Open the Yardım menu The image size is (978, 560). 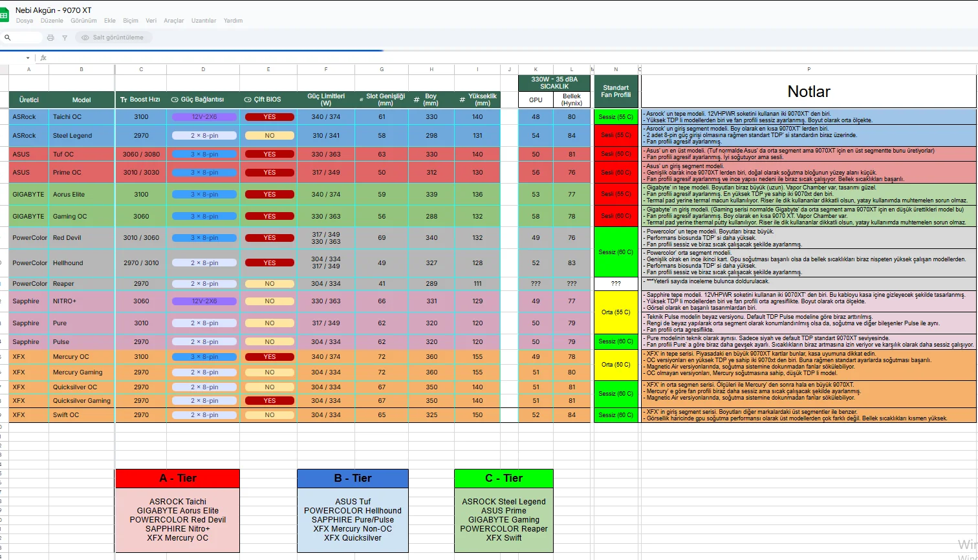233,21
